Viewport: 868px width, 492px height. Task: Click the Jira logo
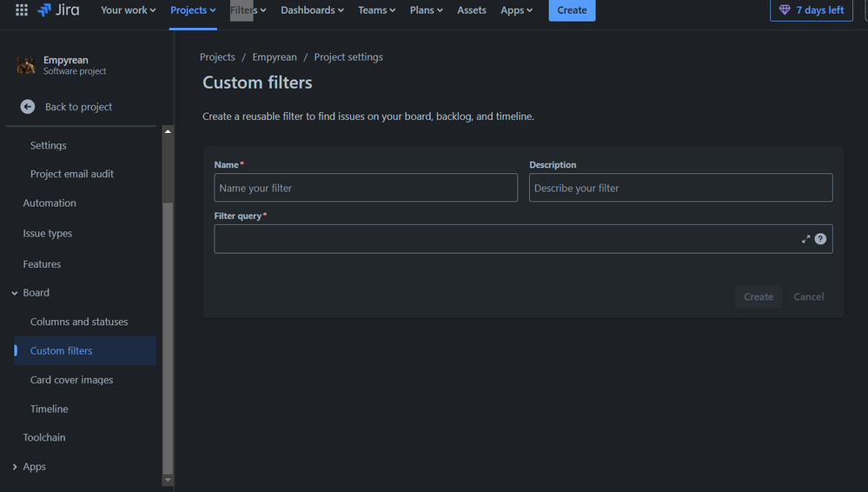[58, 10]
